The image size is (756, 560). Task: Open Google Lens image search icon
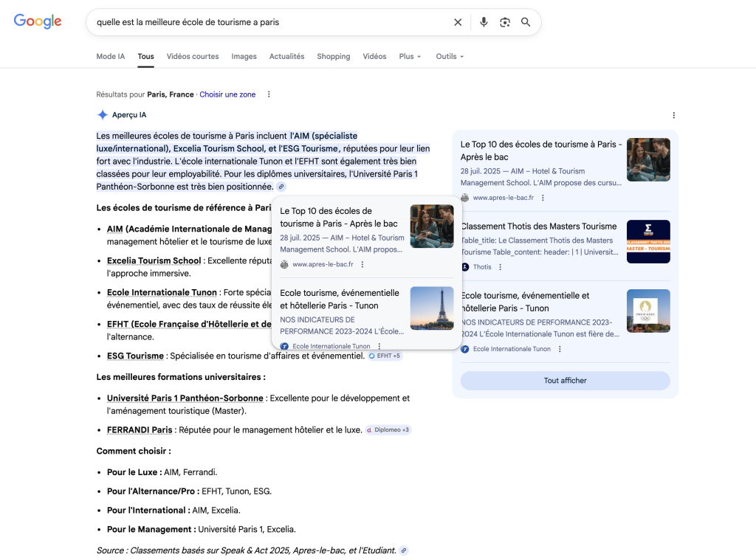(x=505, y=22)
